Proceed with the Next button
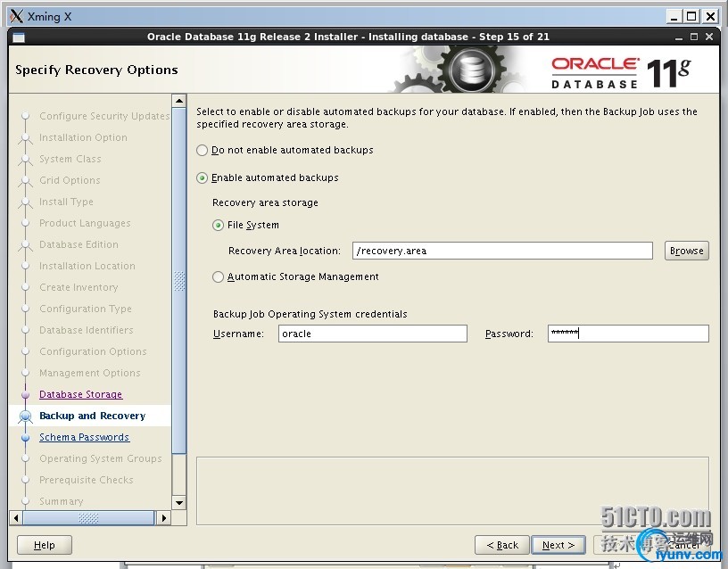Viewport: 728px width, 569px height. tap(558, 545)
